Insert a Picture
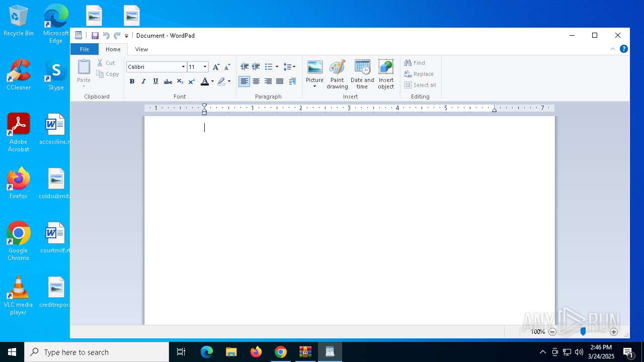The width and height of the screenshot is (644, 362). 315,70
